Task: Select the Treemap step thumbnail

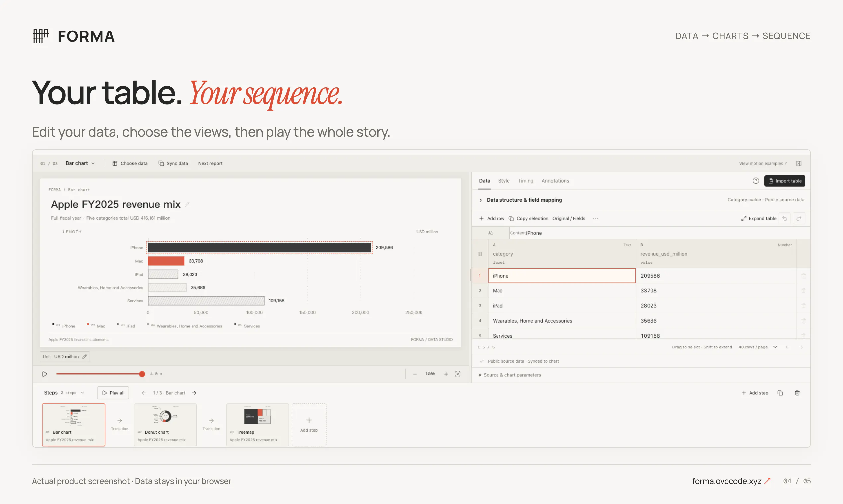Action: pyautogui.click(x=257, y=424)
